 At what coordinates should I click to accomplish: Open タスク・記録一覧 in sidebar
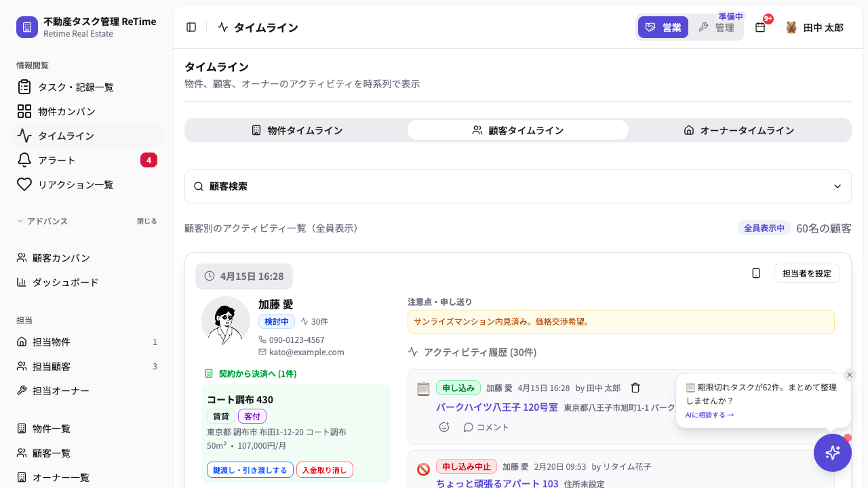[x=87, y=87]
